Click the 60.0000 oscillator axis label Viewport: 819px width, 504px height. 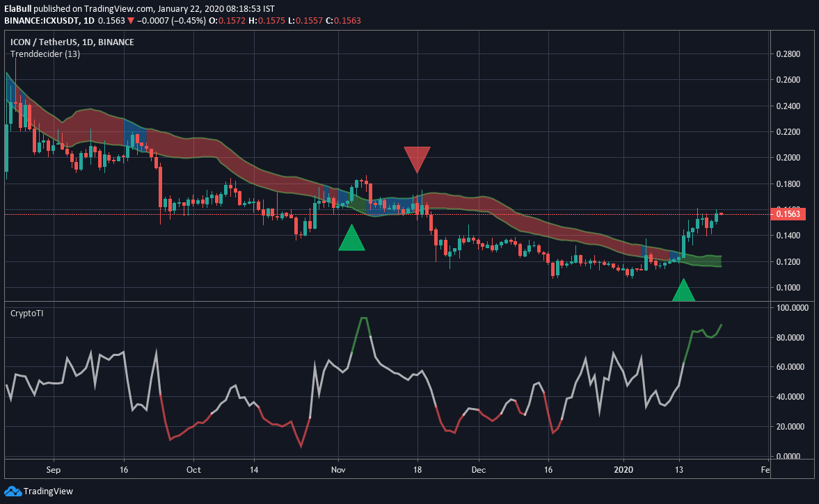[x=790, y=367]
